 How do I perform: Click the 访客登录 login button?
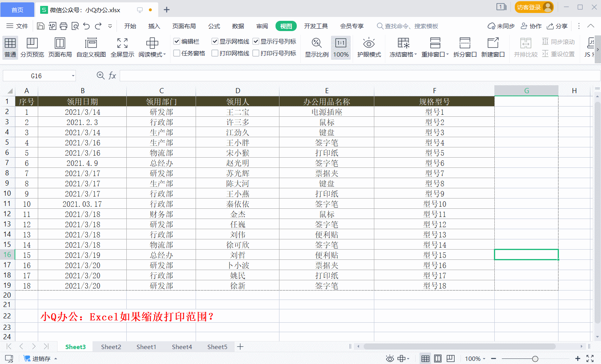pos(534,7)
